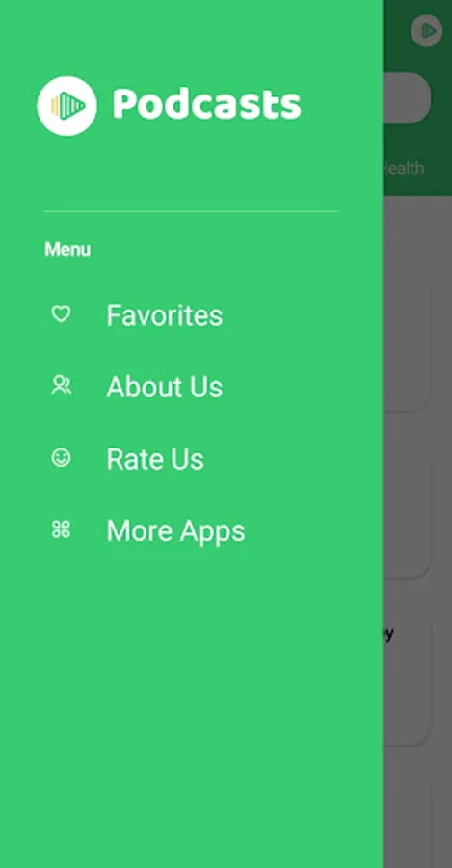
Task: Tap the second dimmed podcast card
Action: tap(407, 515)
